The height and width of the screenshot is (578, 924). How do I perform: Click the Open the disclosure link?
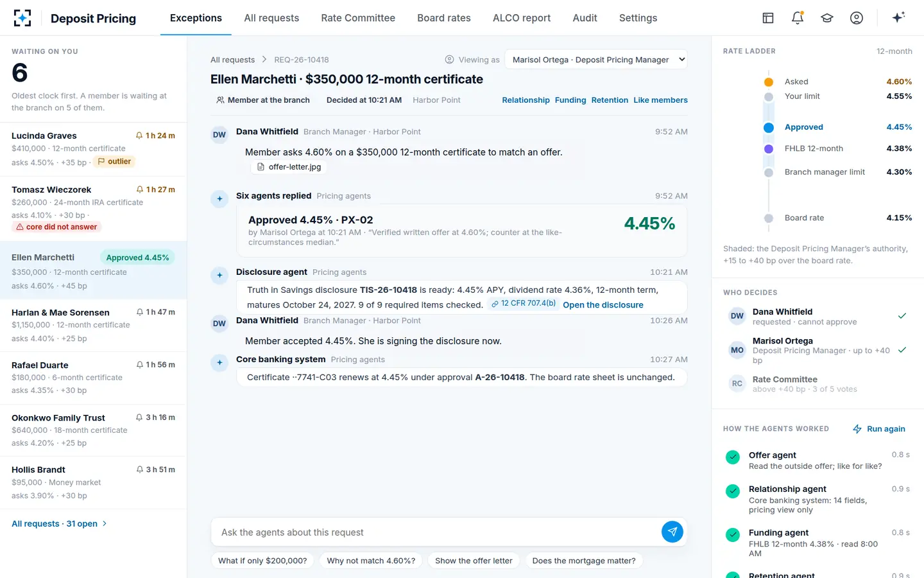point(603,305)
